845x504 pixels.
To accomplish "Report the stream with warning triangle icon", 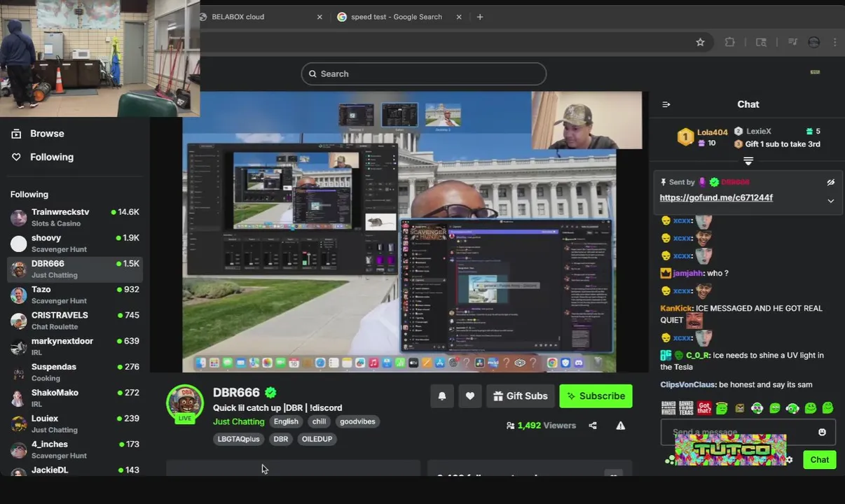I will pyautogui.click(x=621, y=426).
